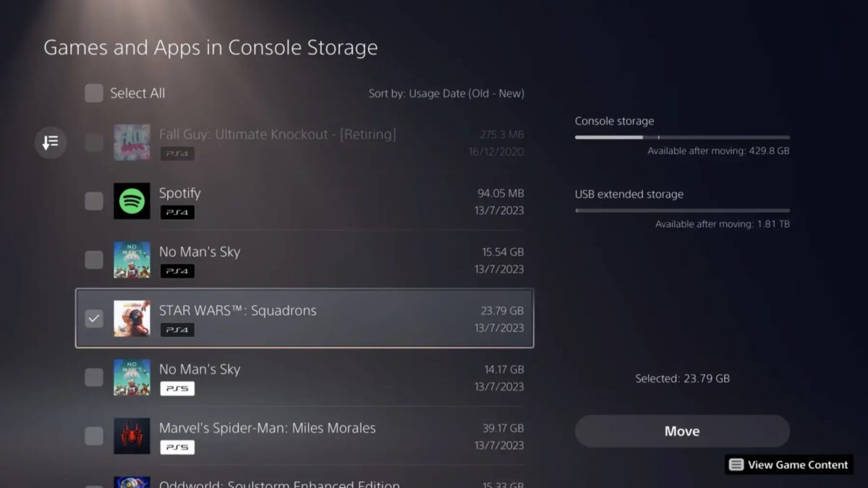Open the Sort by Usage Date dropdown
This screenshot has height=488, width=868.
[446, 93]
